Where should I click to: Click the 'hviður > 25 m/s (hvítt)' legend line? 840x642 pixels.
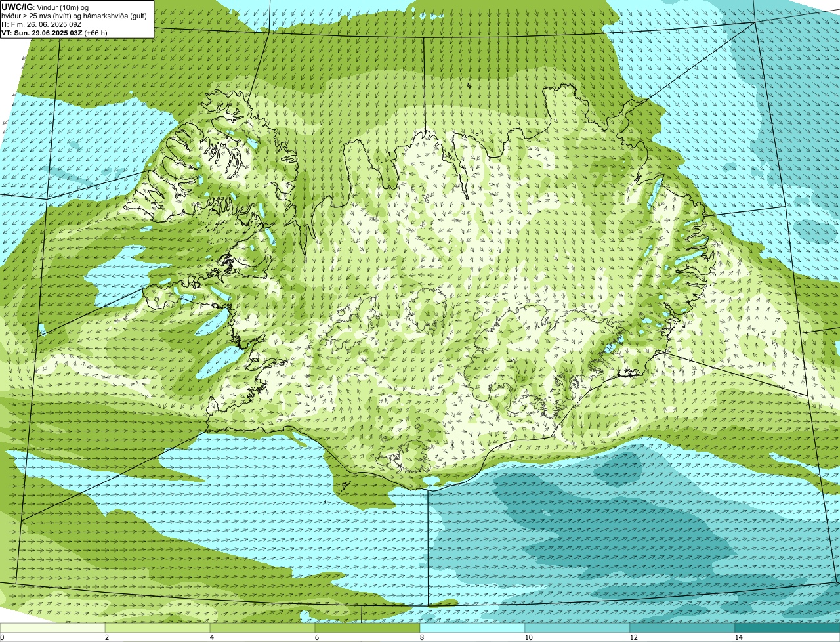75,15
